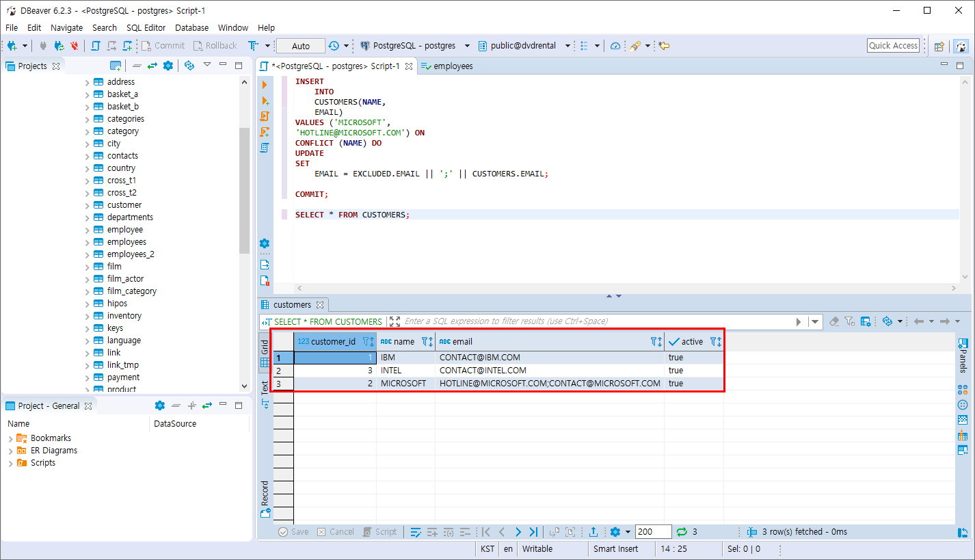Click the Create project icon in Projects panel
Image resolution: width=975 pixels, height=560 pixels.
pos(116,66)
